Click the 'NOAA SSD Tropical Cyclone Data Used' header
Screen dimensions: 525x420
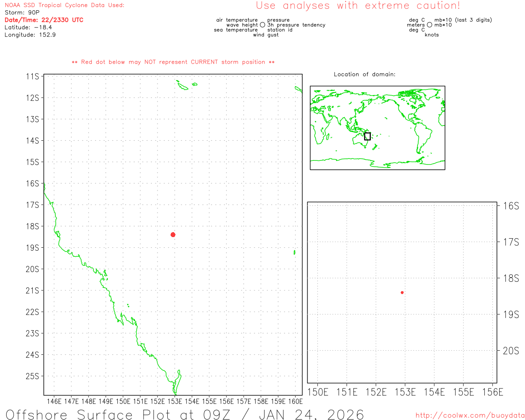pos(64,5)
